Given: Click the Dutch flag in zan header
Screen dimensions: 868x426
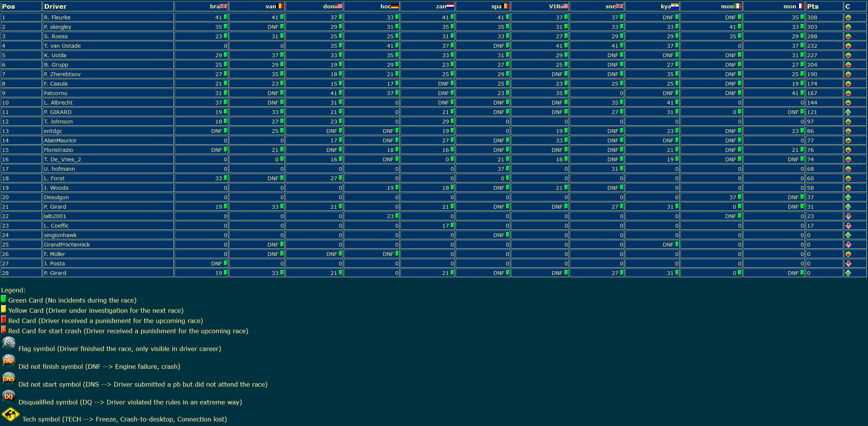Looking at the screenshot, I should tap(450, 6).
